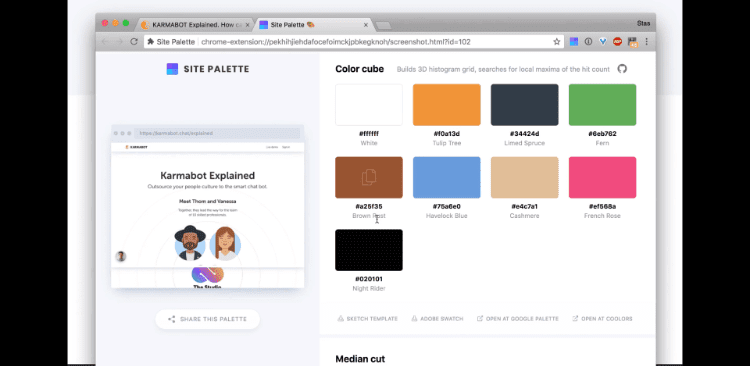Click the blue V extension icon
The height and width of the screenshot is (366, 750).
603,42
